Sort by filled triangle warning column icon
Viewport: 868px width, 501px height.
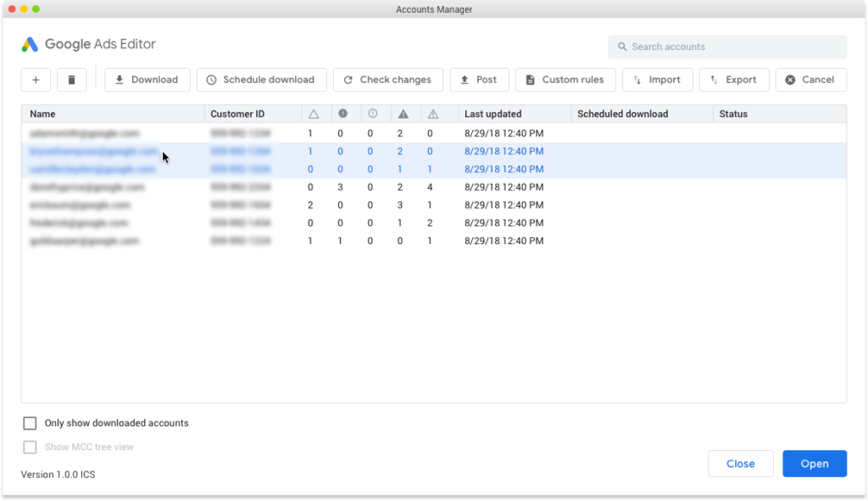coord(403,114)
